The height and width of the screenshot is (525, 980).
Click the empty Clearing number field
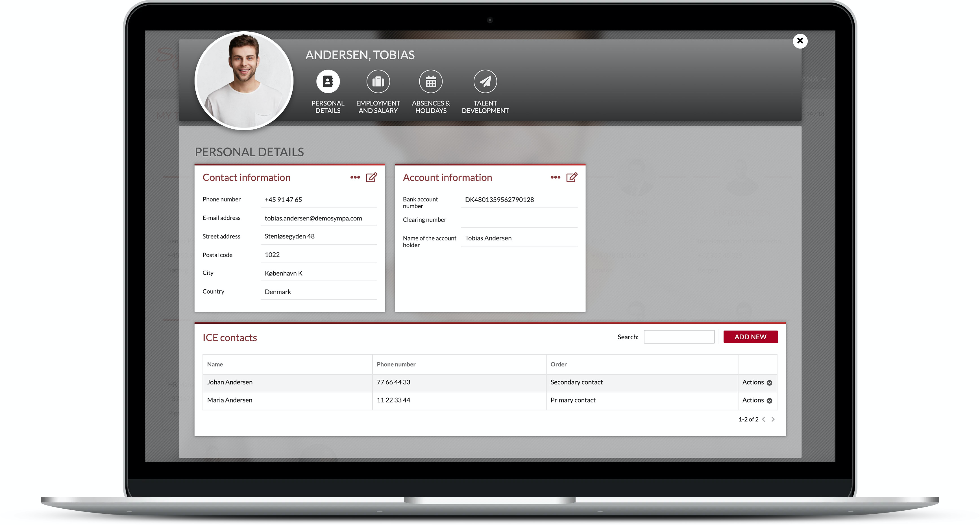pyautogui.click(x=519, y=220)
